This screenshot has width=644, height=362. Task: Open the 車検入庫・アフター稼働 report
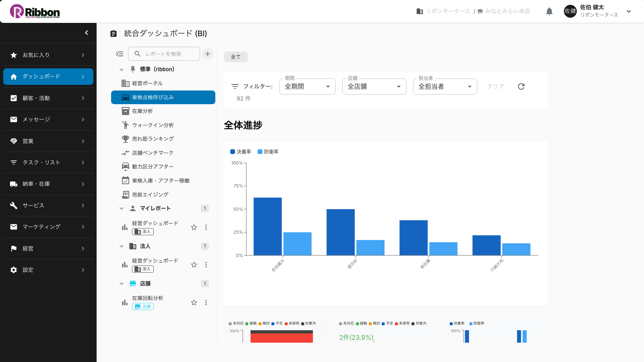click(x=163, y=181)
